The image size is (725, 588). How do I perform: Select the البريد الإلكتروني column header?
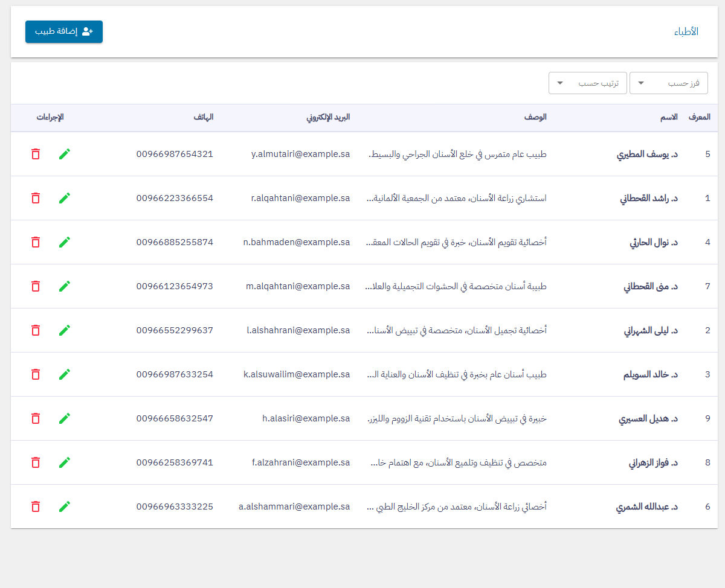328,117
